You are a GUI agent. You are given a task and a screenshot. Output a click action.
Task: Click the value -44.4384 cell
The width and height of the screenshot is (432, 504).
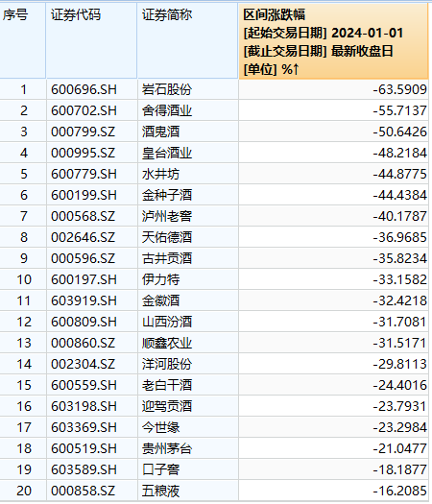[333, 195]
